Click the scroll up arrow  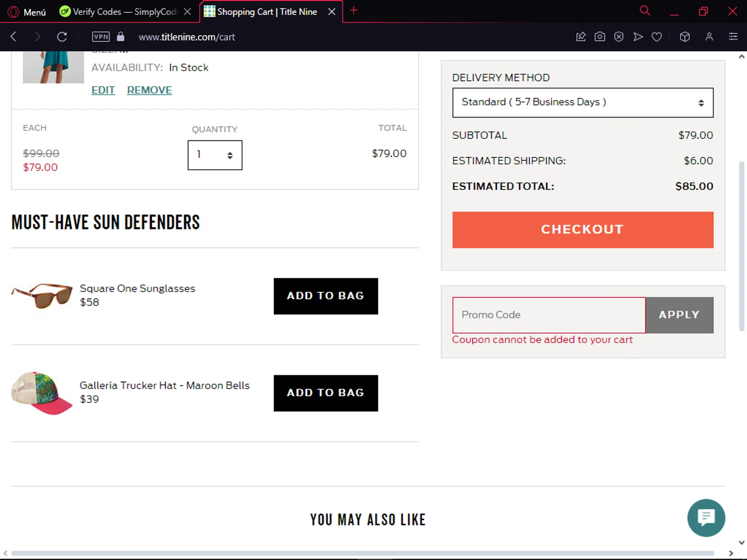click(x=742, y=57)
